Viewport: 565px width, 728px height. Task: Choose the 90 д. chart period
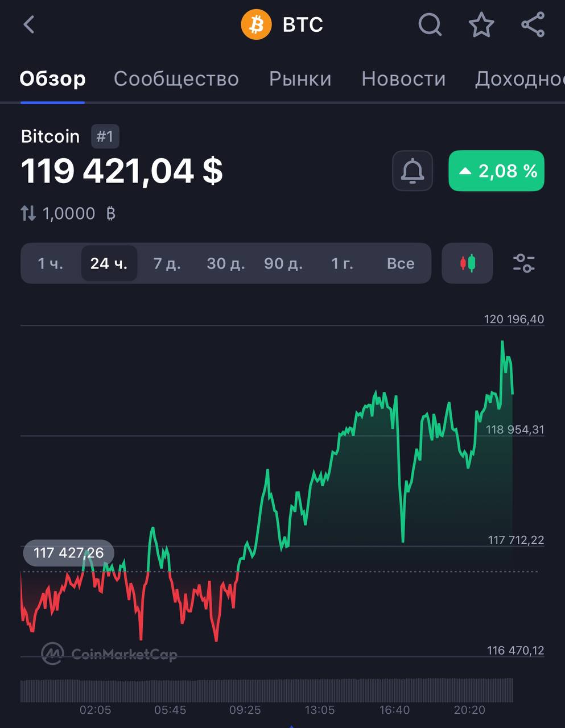point(283,263)
